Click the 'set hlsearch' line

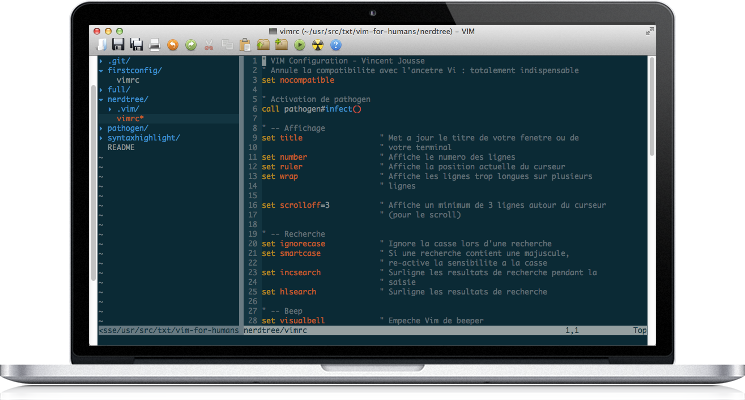click(289, 292)
